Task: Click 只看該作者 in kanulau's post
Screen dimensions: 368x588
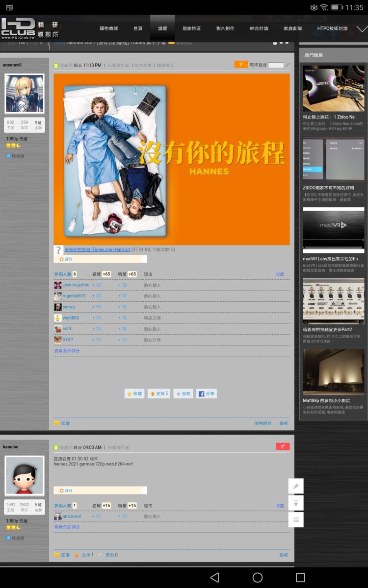Action: (118, 447)
